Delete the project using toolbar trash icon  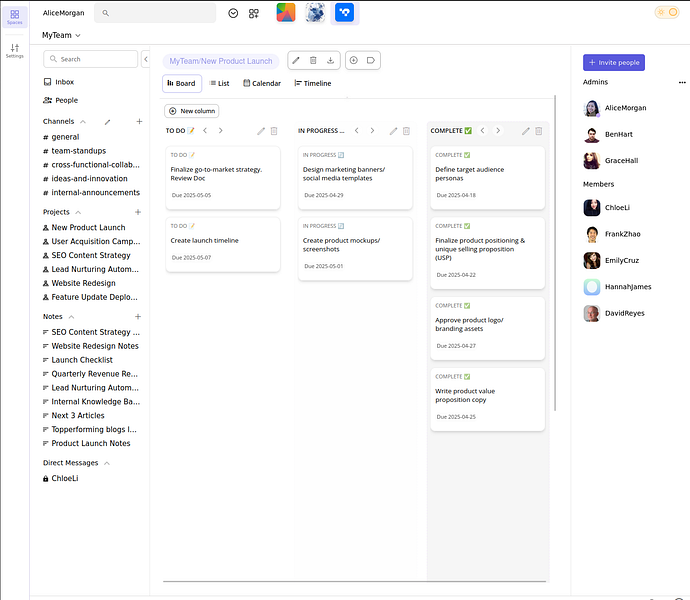pos(313,60)
